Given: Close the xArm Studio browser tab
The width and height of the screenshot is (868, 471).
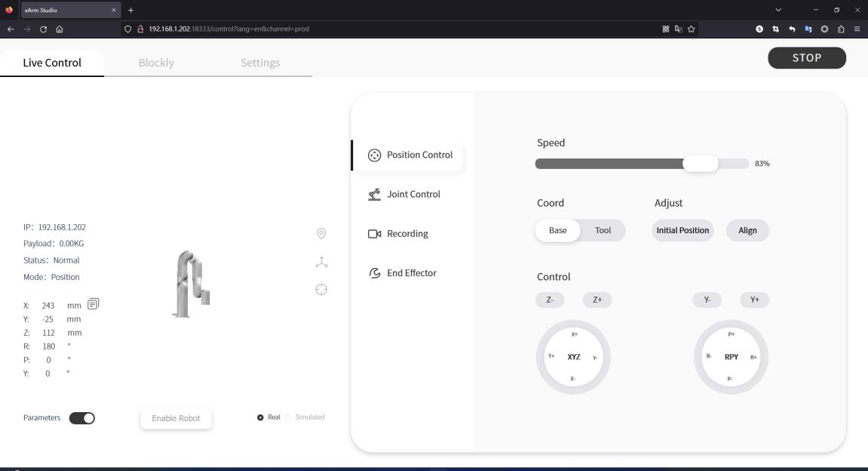Looking at the screenshot, I should point(113,10).
